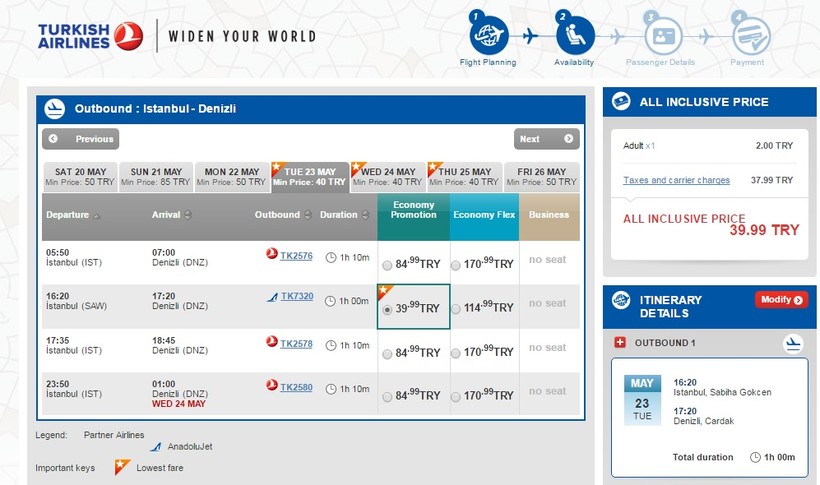Screen dimensions: 820x485
Task: Click the Turkish Airlines icon beside TK2578
Action: 271,341
